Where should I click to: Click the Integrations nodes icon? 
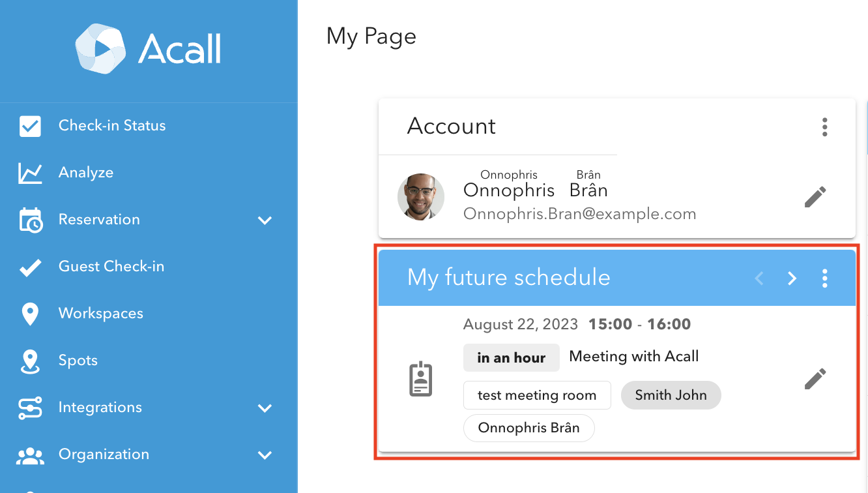tap(30, 408)
